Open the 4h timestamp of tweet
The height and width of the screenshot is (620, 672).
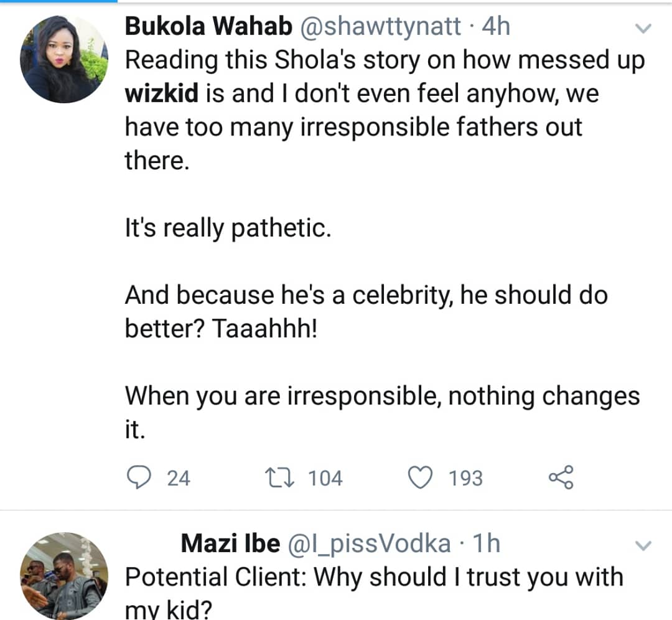click(x=495, y=26)
